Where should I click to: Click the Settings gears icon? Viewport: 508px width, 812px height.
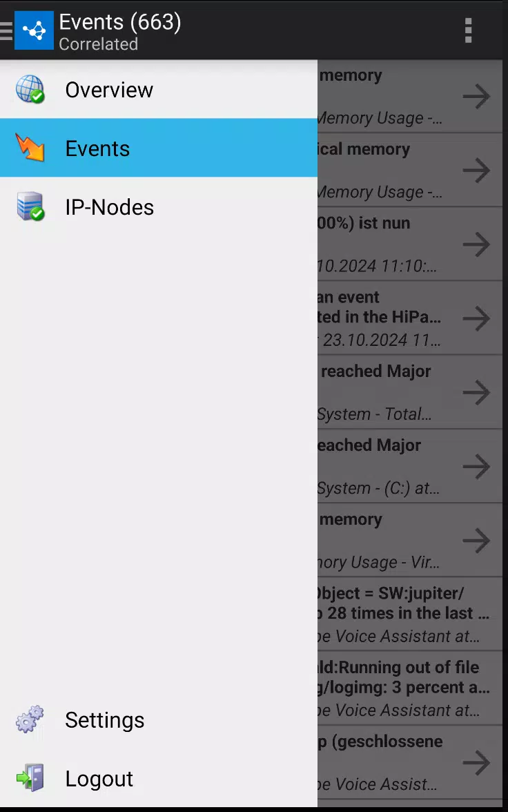click(30, 719)
